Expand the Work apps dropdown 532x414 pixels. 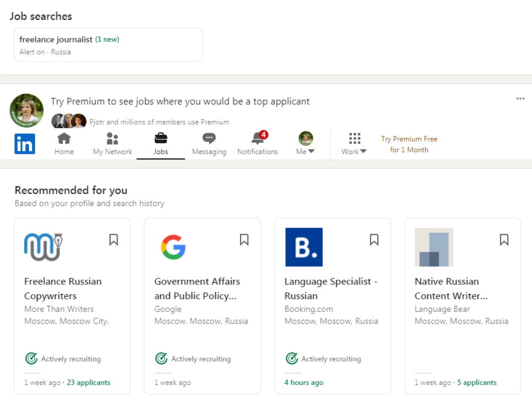[x=354, y=144]
